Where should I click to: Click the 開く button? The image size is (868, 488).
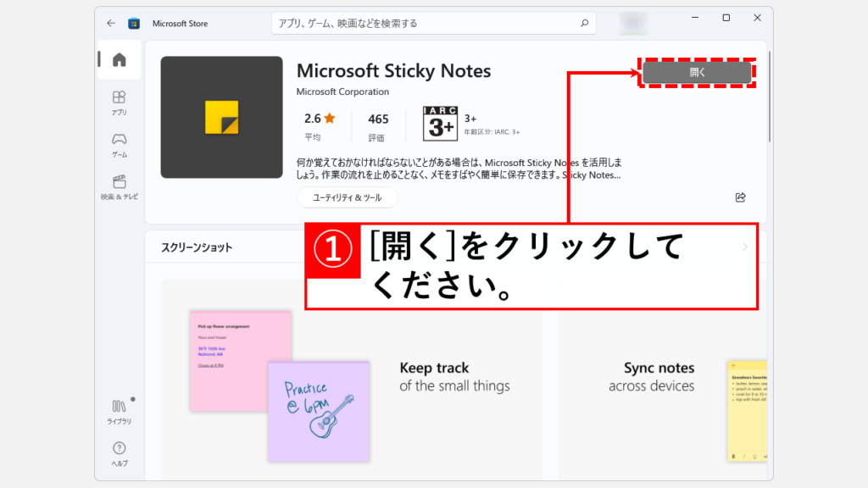click(697, 73)
